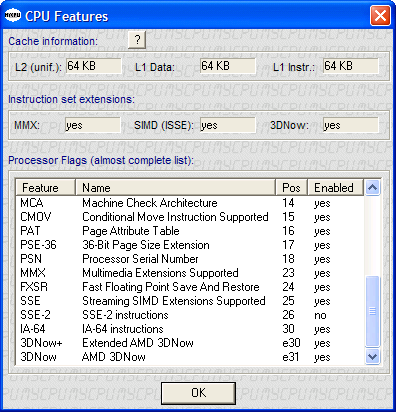The width and height of the screenshot is (396, 412).
Task: Select the PSE-36 feature row
Action: tap(189, 245)
